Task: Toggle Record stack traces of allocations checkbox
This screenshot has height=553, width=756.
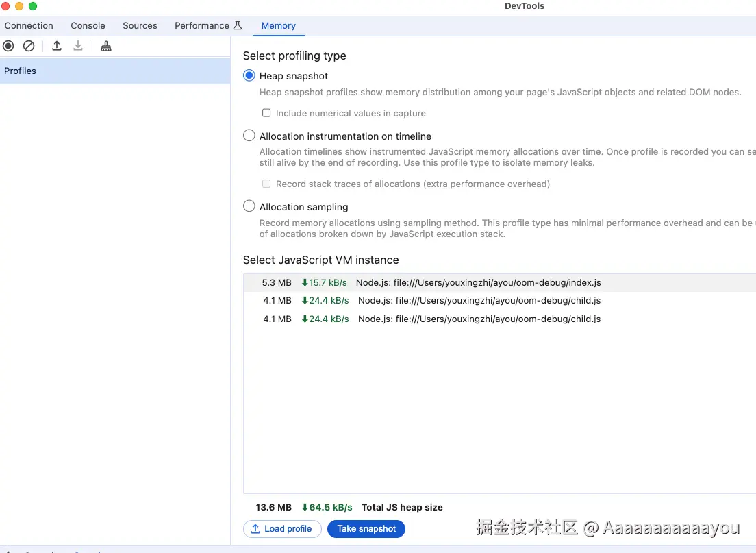Action: (266, 184)
